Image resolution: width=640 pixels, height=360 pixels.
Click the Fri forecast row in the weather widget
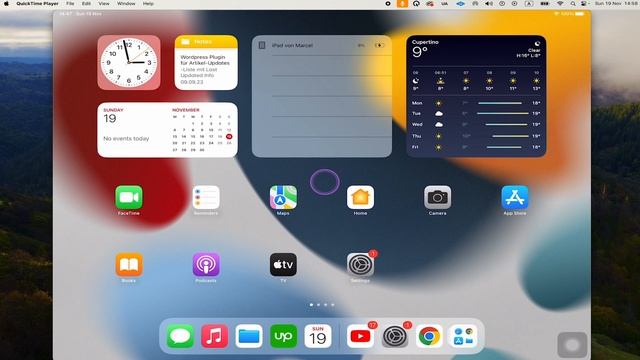tap(476, 147)
